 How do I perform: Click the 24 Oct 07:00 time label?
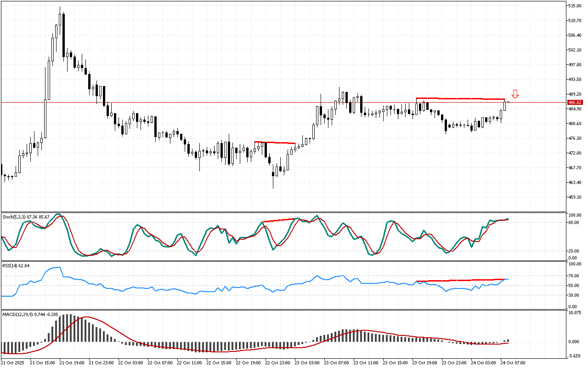[513, 362]
